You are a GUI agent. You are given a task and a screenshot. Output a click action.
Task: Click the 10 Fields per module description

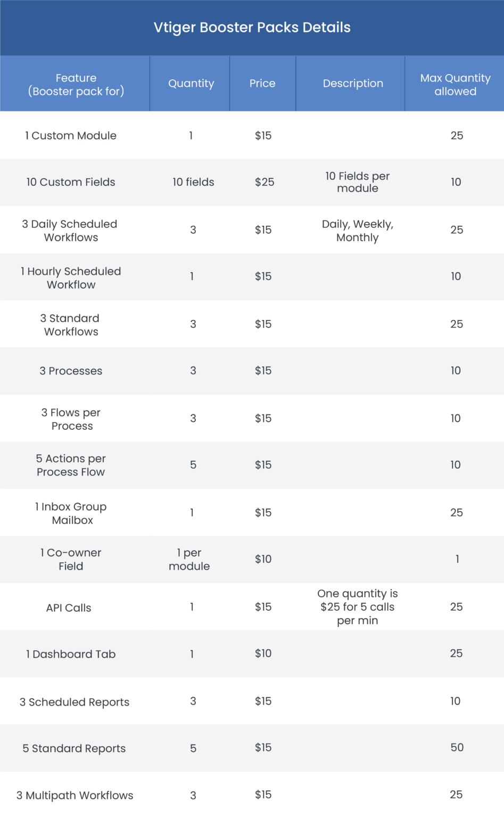click(x=358, y=182)
